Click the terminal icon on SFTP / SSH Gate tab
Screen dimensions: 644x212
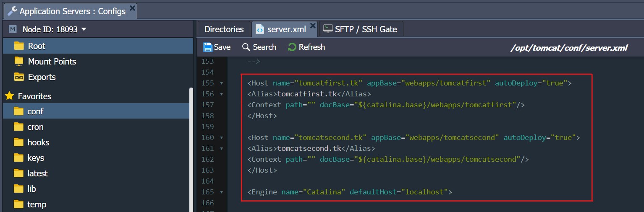[327, 29]
